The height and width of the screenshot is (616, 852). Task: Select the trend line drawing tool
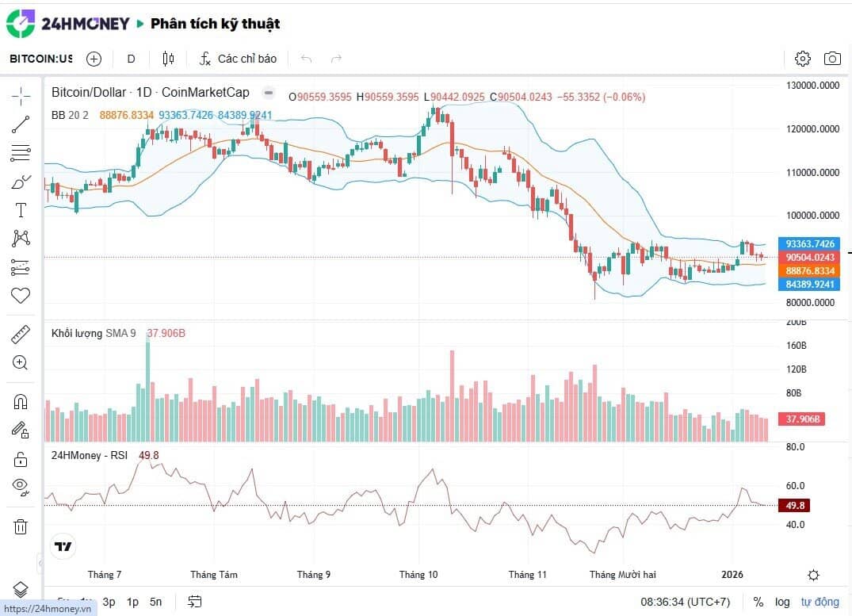pos(21,124)
